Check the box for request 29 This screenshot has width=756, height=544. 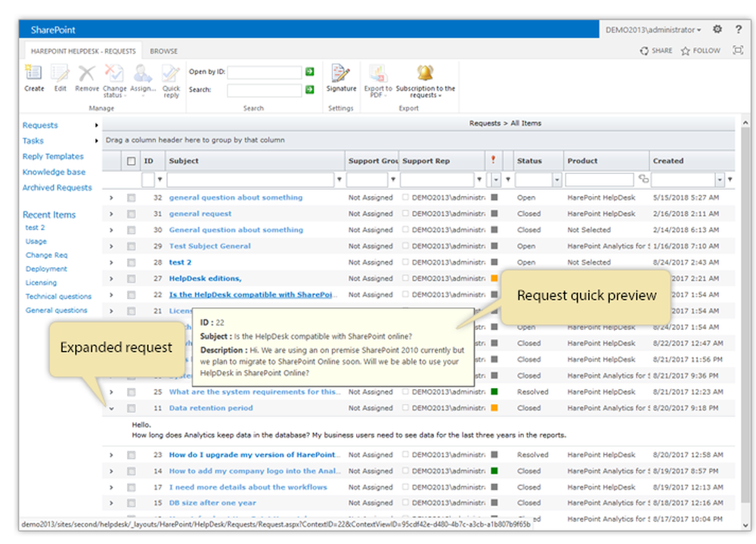(131, 246)
